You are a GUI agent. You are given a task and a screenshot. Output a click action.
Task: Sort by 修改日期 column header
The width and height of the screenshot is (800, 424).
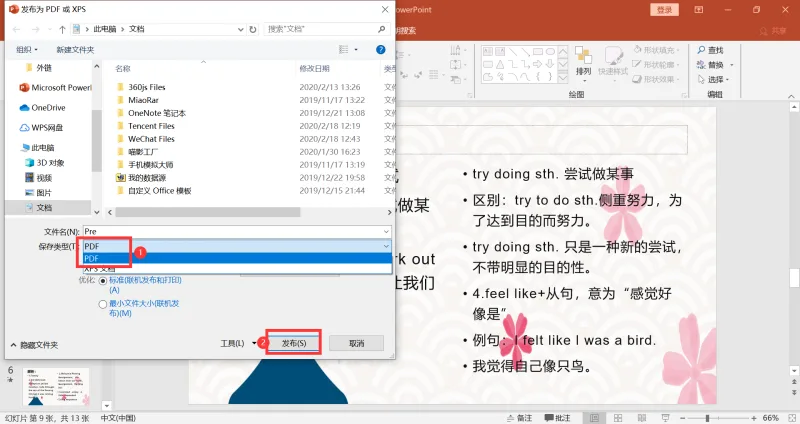314,68
